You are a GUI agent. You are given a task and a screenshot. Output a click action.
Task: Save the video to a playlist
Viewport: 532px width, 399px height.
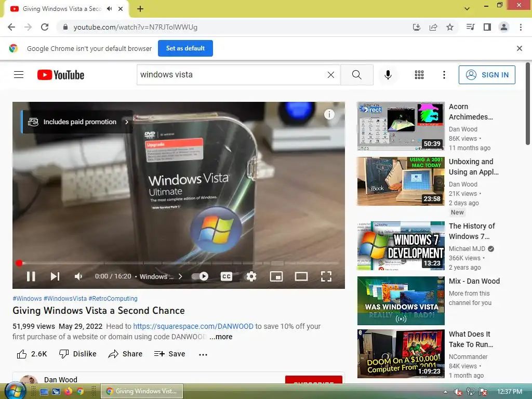pyautogui.click(x=170, y=354)
